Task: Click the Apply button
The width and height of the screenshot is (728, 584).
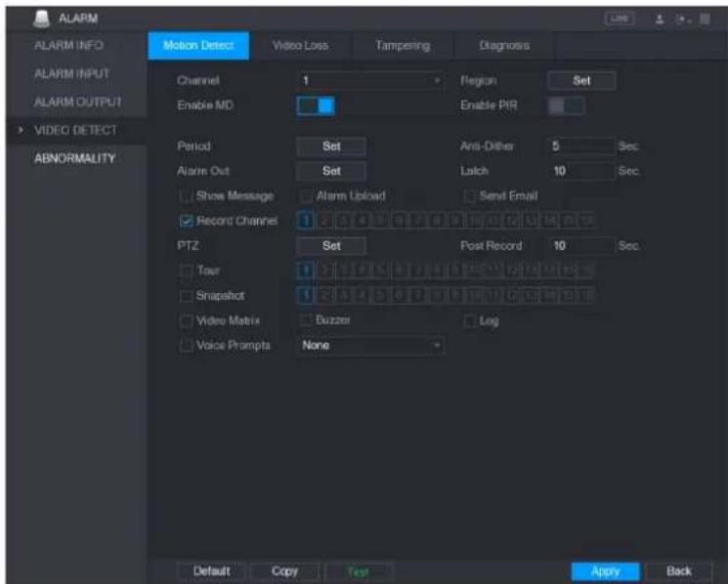Action: tap(606, 571)
